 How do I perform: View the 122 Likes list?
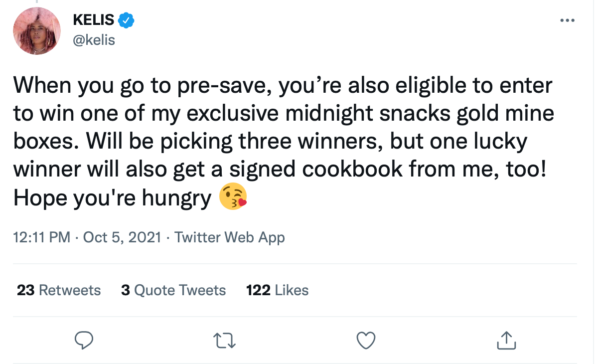(277, 290)
